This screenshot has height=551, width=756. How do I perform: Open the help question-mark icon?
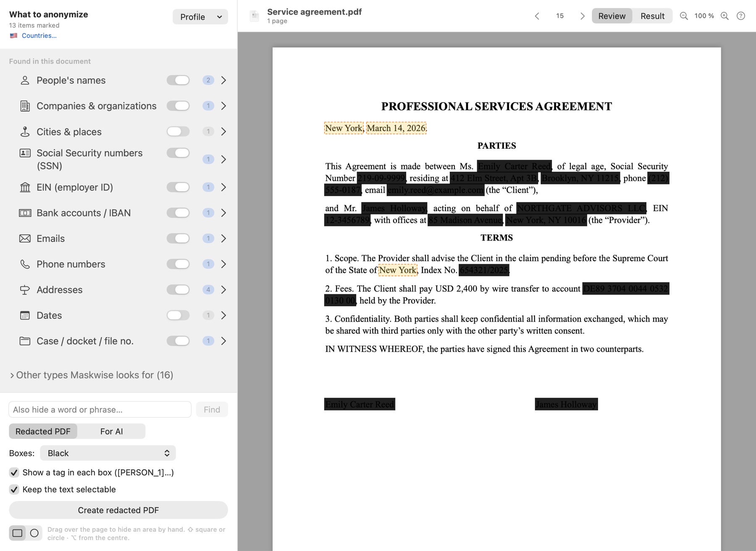tap(741, 16)
